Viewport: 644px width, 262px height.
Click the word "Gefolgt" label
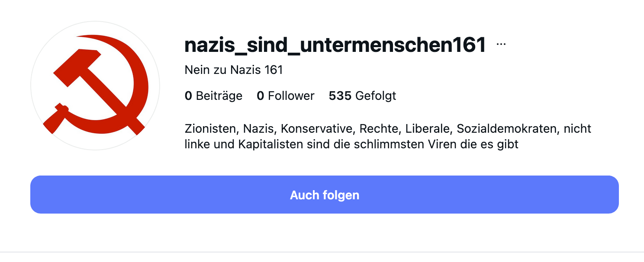(x=376, y=96)
